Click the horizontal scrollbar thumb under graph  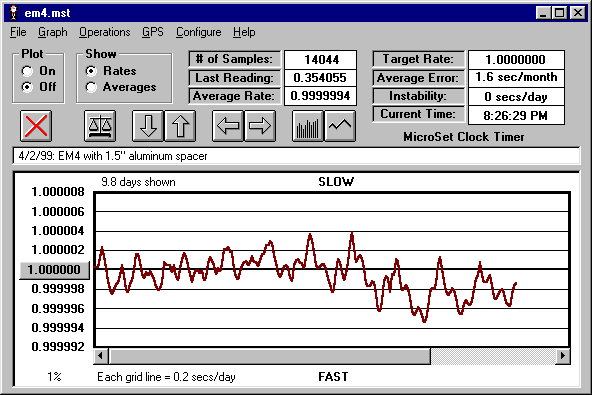click(x=270, y=356)
